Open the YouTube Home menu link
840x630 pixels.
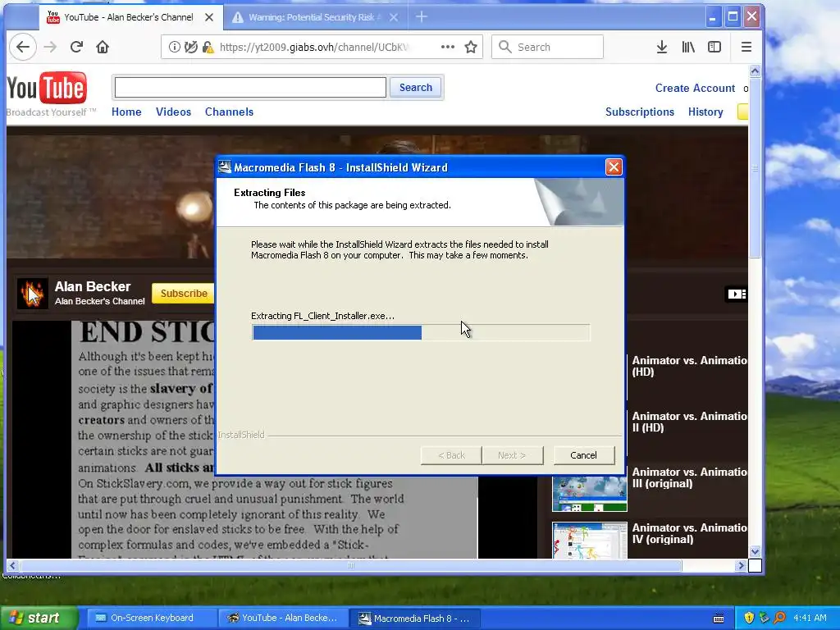pos(126,112)
